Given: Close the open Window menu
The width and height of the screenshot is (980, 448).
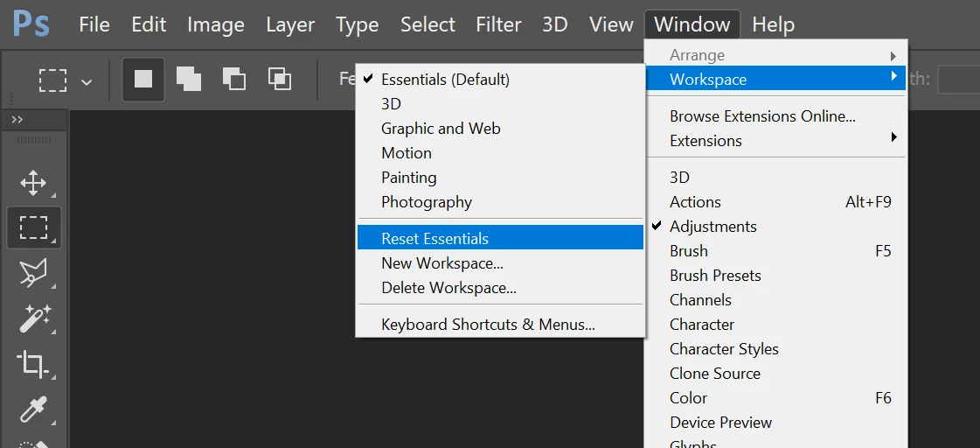Looking at the screenshot, I should point(692,24).
